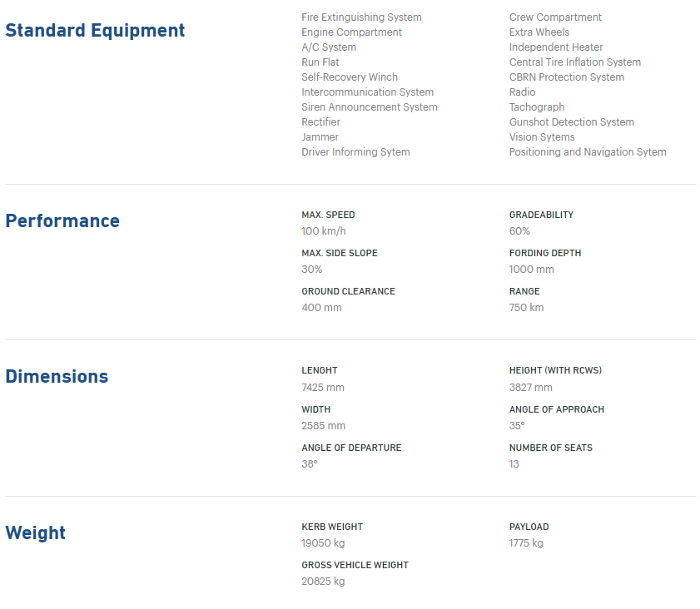Click the 750 km range value
The height and width of the screenshot is (609, 700).
(x=526, y=308)
